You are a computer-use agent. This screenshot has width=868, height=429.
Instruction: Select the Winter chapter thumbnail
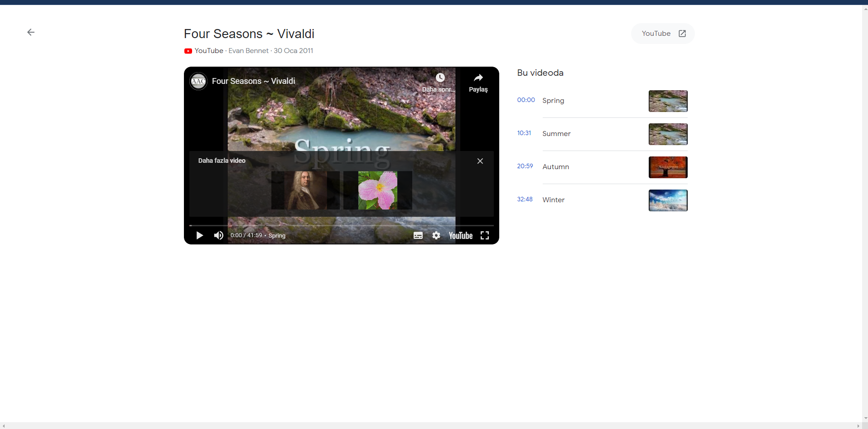(668, 200)
